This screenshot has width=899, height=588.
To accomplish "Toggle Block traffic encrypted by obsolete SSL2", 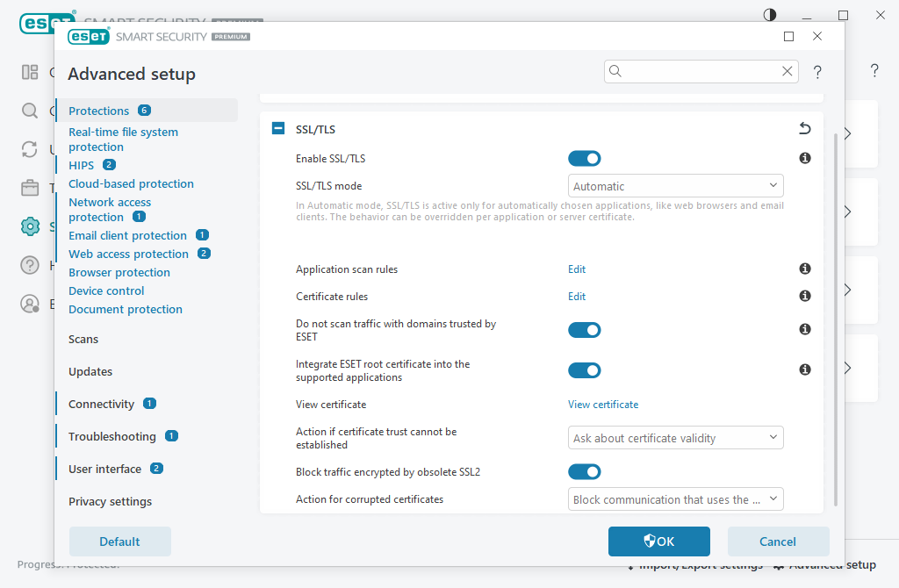I will pyautogui.click(x=584, y=471).
